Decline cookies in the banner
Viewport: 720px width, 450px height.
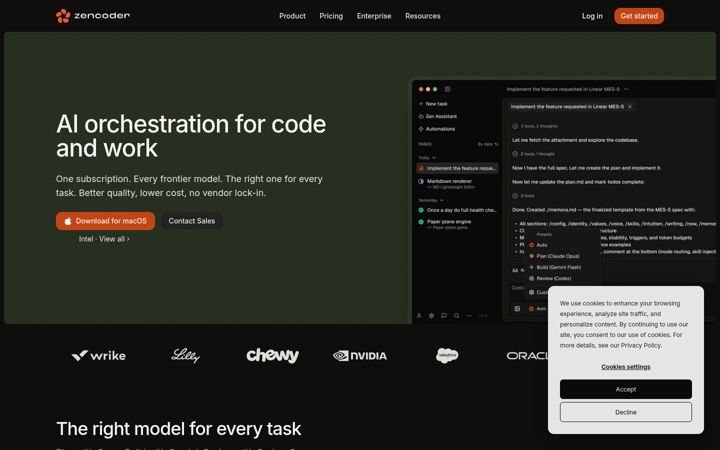[x=625, y=412]
